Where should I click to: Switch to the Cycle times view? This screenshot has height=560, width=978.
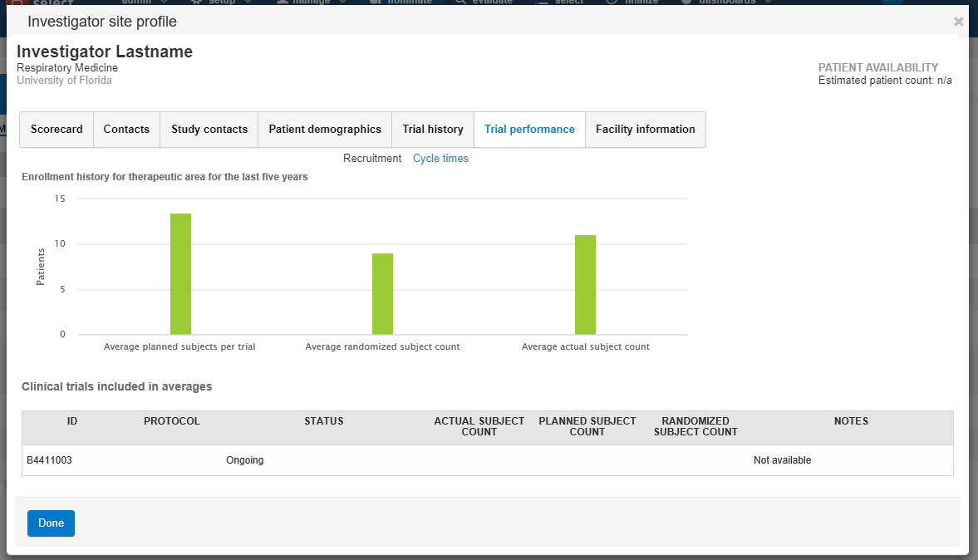(x=440, y=159)
